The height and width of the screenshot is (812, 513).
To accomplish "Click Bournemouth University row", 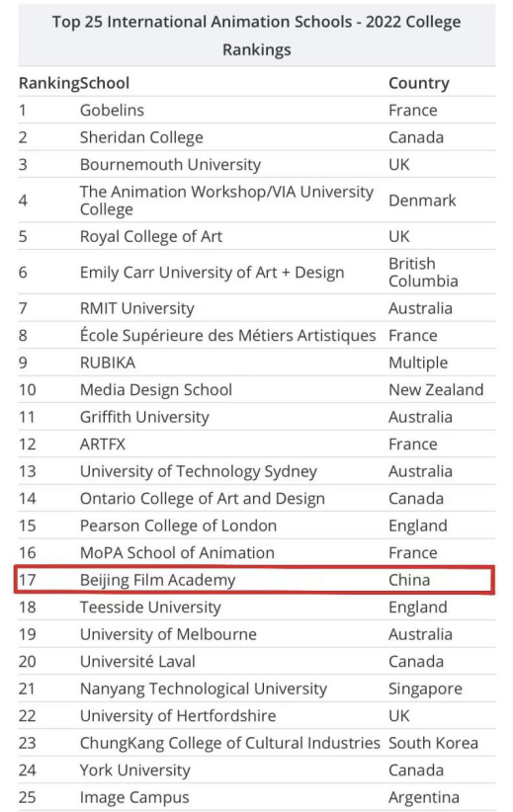I will tap(257, 165).
